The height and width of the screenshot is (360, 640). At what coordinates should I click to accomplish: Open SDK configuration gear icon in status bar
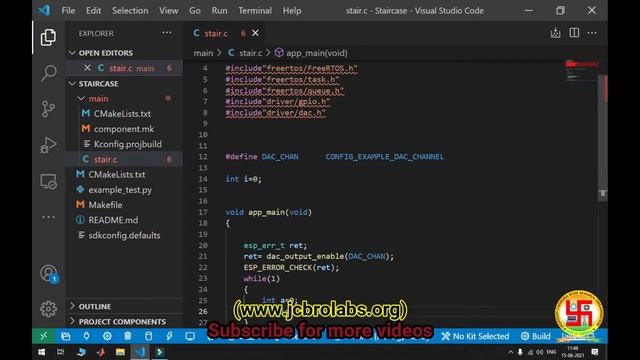pyautogui.click(x=107, y=336)
